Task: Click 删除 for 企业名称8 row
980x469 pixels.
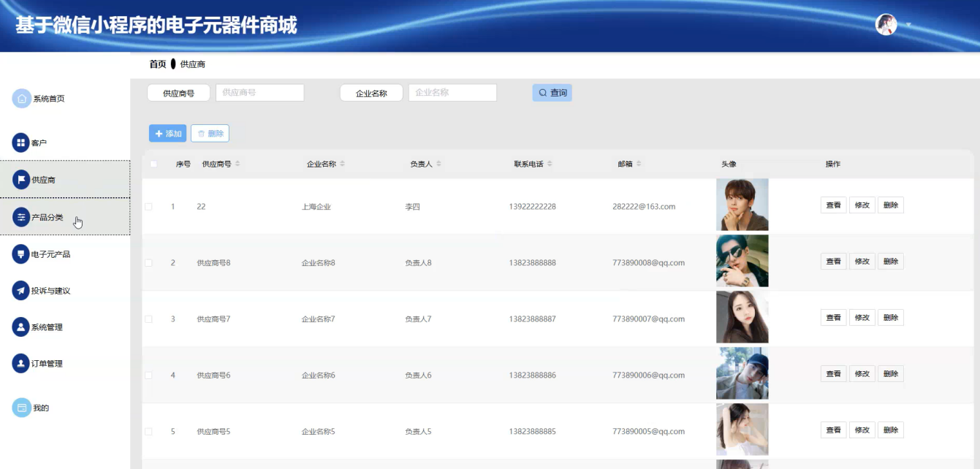Action: (x=890, y=262)
